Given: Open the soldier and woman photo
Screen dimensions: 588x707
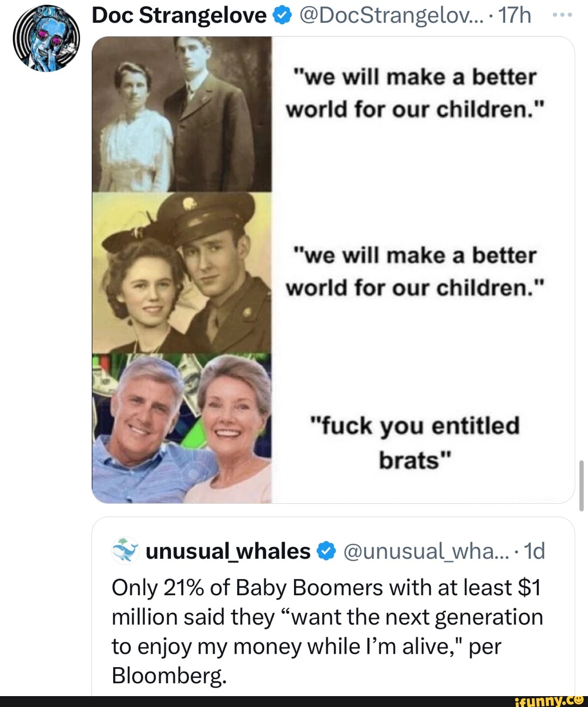Looking at the screenshot, I should point(182,272).
